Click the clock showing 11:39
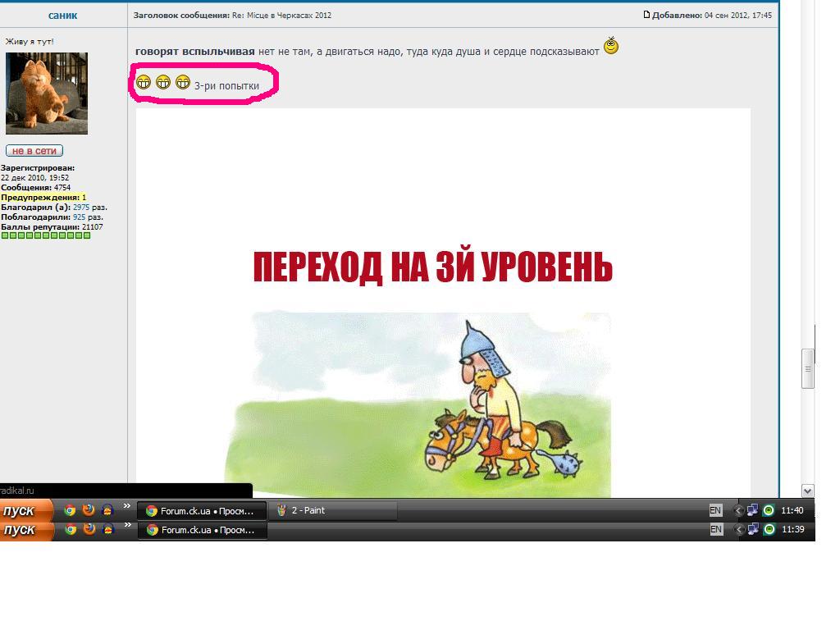Image resolution: width=840 pixels, height=630 pixels. 793,529
